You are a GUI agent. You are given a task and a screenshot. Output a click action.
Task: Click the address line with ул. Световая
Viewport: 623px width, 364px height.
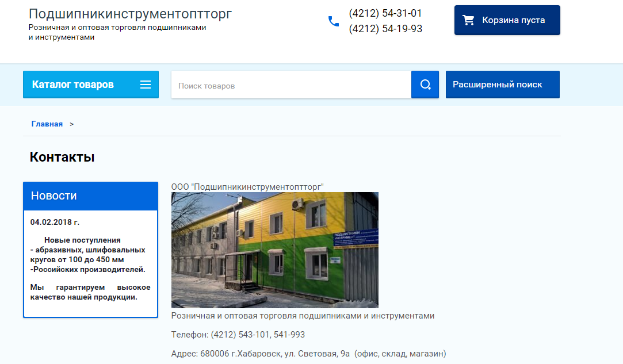[308, 354]
